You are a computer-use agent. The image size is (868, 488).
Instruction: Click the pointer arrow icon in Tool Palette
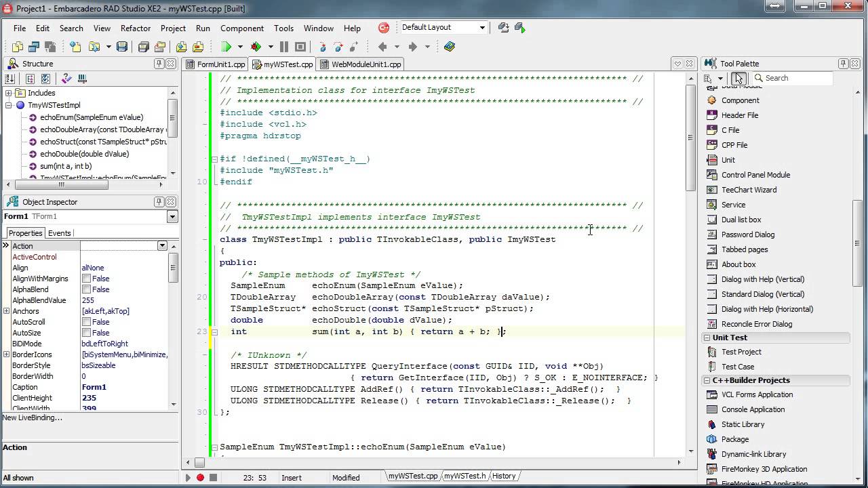pyautogui.click(x=738, y=78)
